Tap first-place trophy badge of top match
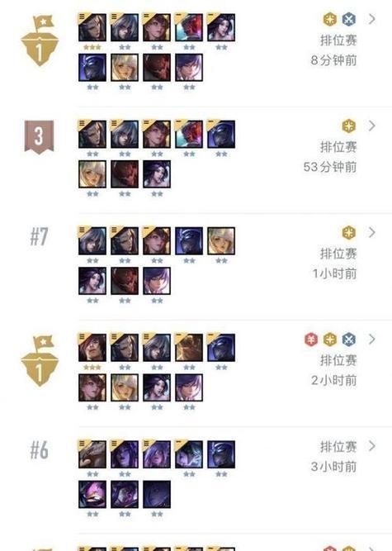 40,40
